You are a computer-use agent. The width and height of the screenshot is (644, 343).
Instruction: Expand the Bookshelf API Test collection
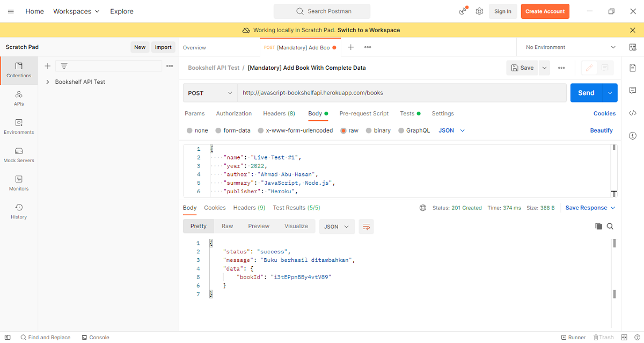point(48,82)
